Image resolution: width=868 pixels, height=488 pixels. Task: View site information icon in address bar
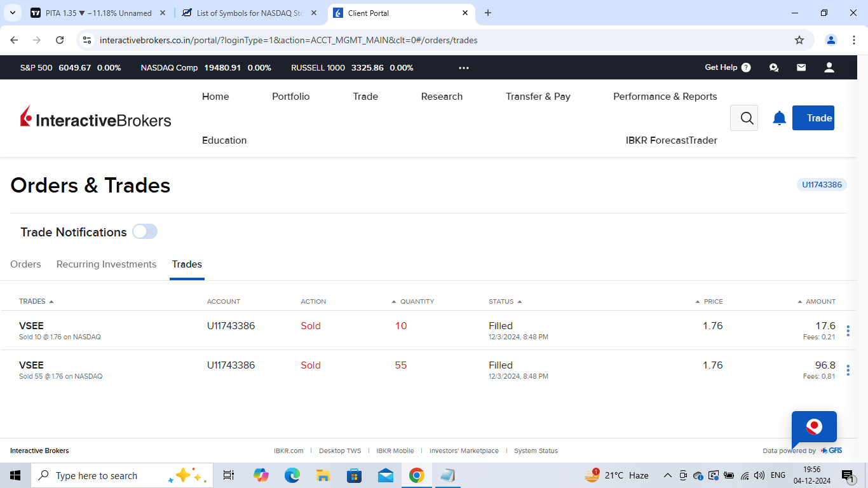pos(88,40)
